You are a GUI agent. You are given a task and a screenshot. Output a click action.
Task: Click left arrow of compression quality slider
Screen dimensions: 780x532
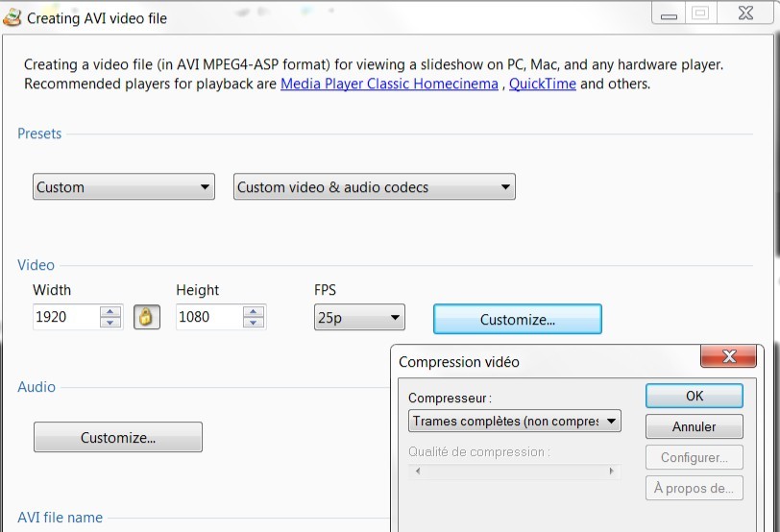pyautogui.click(x=418, y=471)
